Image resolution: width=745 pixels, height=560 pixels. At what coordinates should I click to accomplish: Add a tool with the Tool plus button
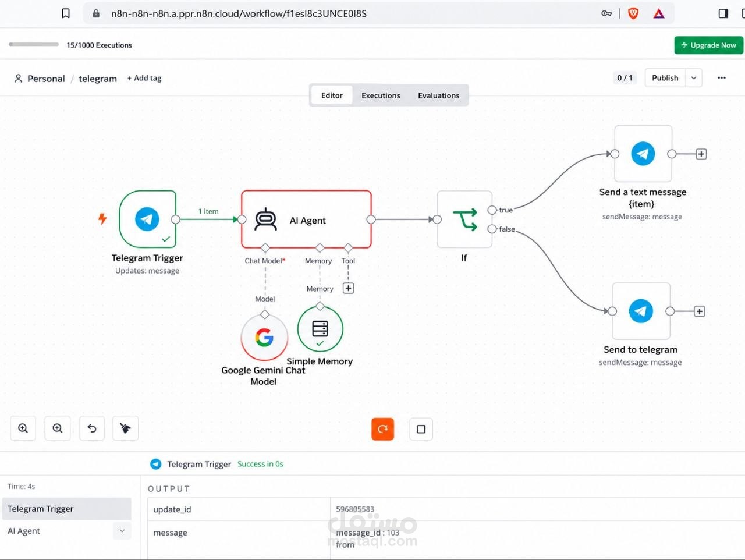point(348,288)
